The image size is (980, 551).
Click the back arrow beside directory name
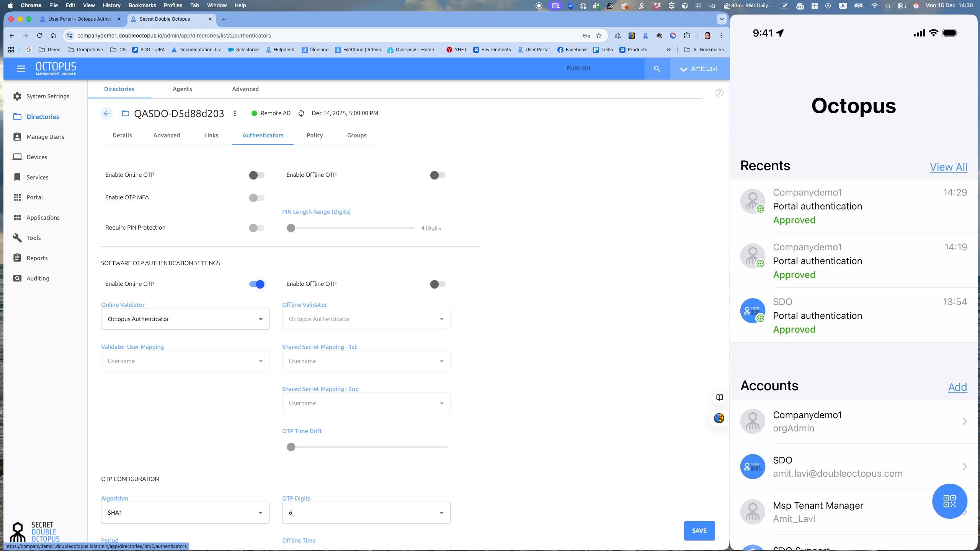[x=107, y=113]
